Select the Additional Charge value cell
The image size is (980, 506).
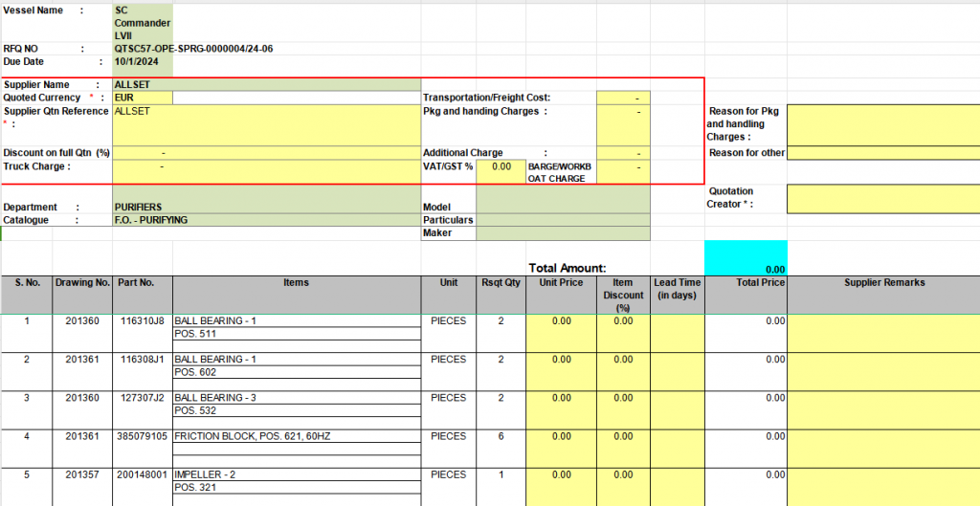[623, 153]
